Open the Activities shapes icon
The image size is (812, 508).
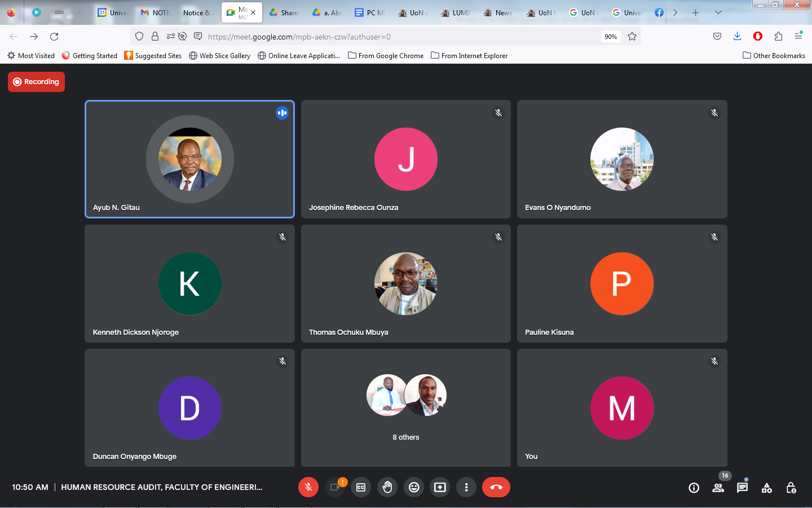point(766,488)
